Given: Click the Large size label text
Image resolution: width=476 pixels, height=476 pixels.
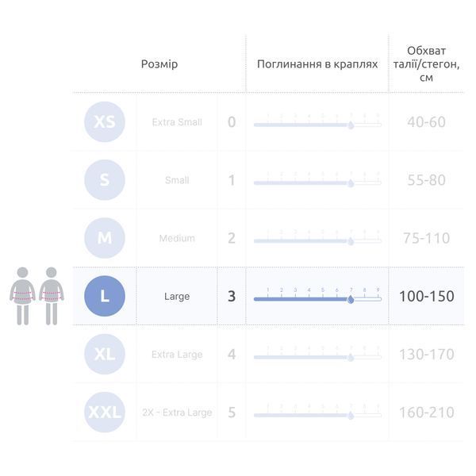Looking at the screenshot, I should pos(177,296).
